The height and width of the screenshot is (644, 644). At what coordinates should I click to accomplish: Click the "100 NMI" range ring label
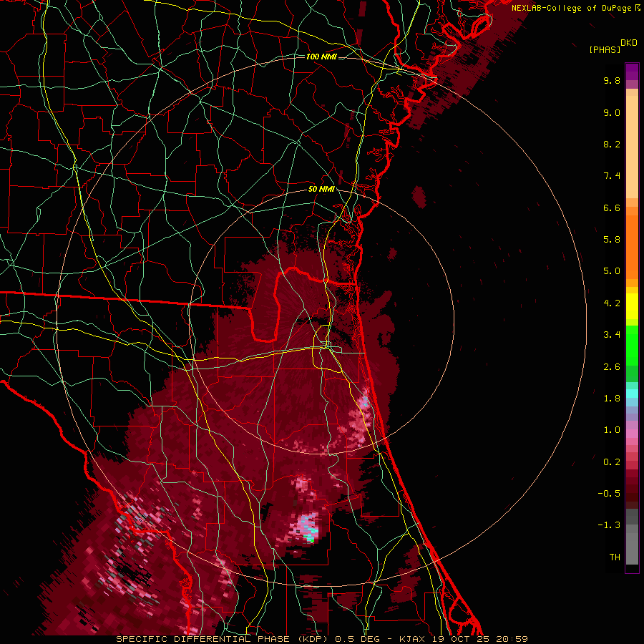[321, 57]
